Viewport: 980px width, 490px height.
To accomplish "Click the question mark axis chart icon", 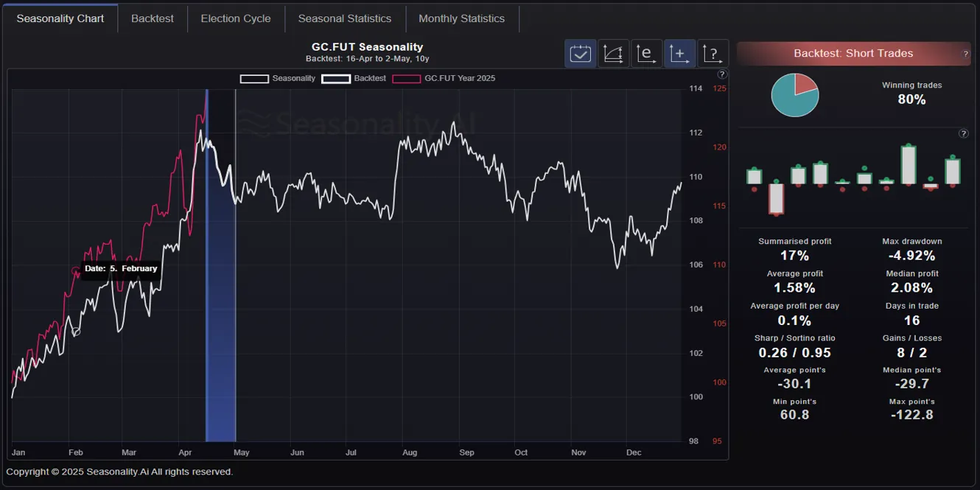I will click(x=713, y=54).
